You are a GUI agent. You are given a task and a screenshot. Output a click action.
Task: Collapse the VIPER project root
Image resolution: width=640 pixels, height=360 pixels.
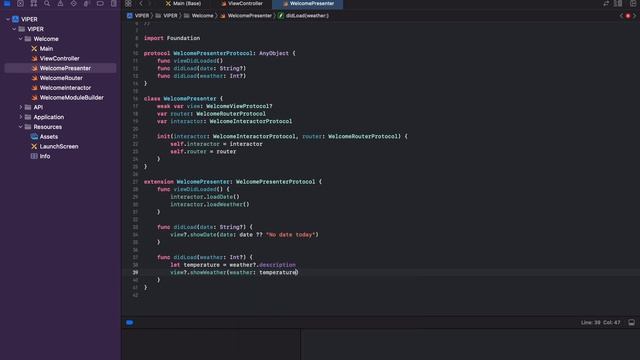(x=8, y=19)
